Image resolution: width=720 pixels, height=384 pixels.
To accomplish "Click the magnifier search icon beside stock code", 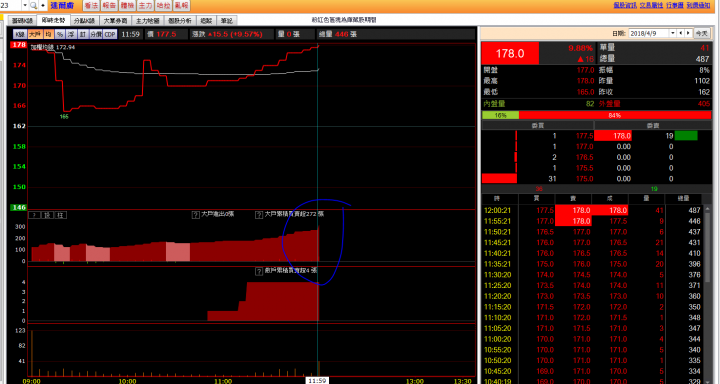I will pyautogui.click(x=34, y=6).
